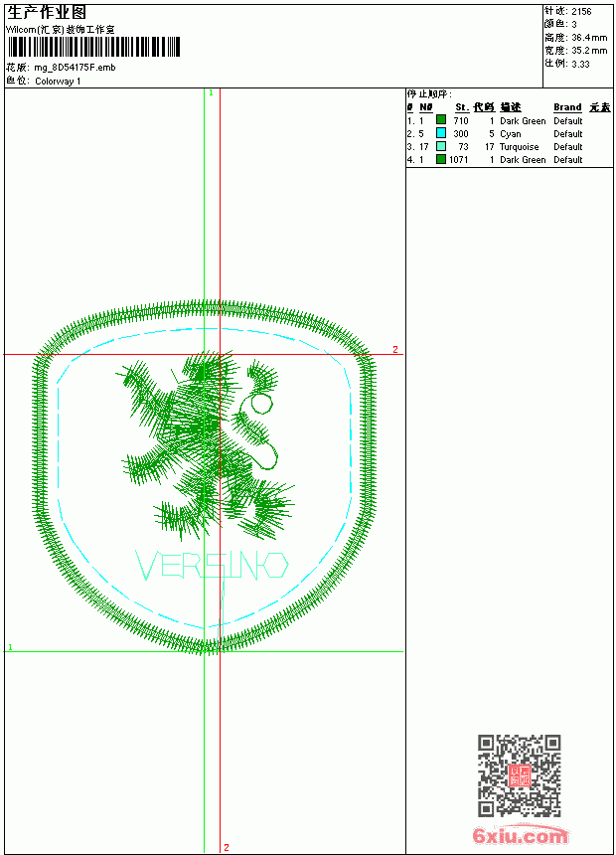616x855 pixels.
Task: Click the Cyan description text
Action: pos(511,133)
